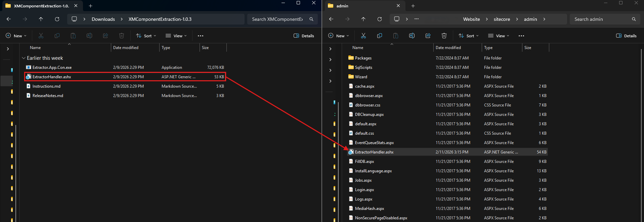Select ExtractorHandler.ashx in Downloads folder
The width and height of the screenshot is (644, 222).
(x=125, y=77)
